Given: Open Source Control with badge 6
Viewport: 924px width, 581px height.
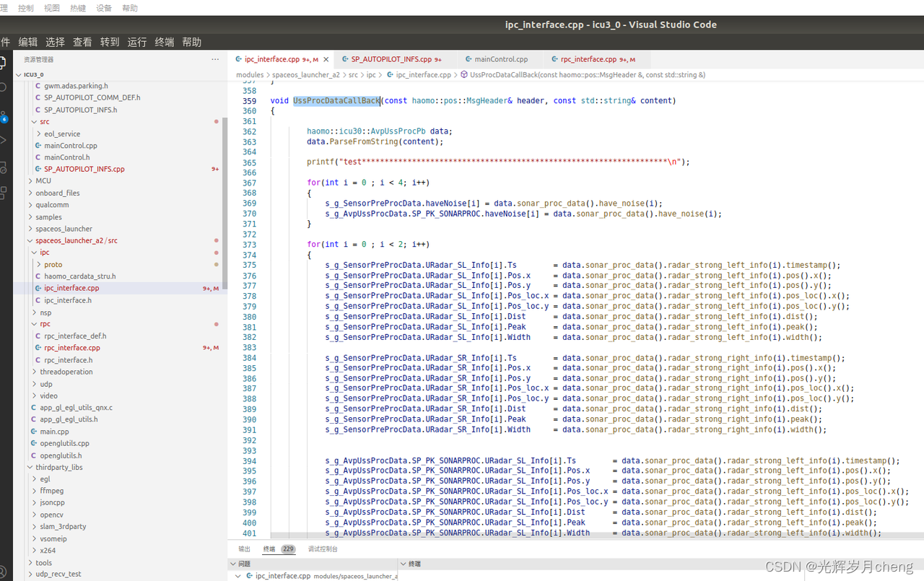Looking at the screenshot, I should pyautogui.click(x=3, y=115).
